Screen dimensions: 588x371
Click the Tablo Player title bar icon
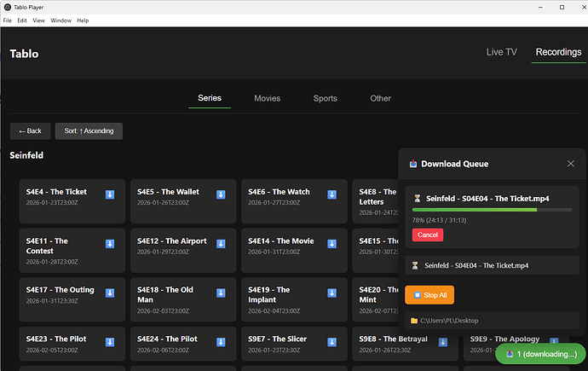coord(7,7)
